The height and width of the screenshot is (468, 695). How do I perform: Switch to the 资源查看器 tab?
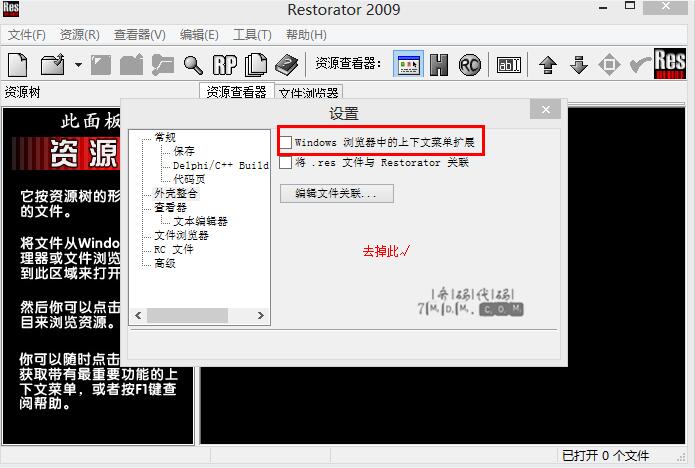click(237, 92)
